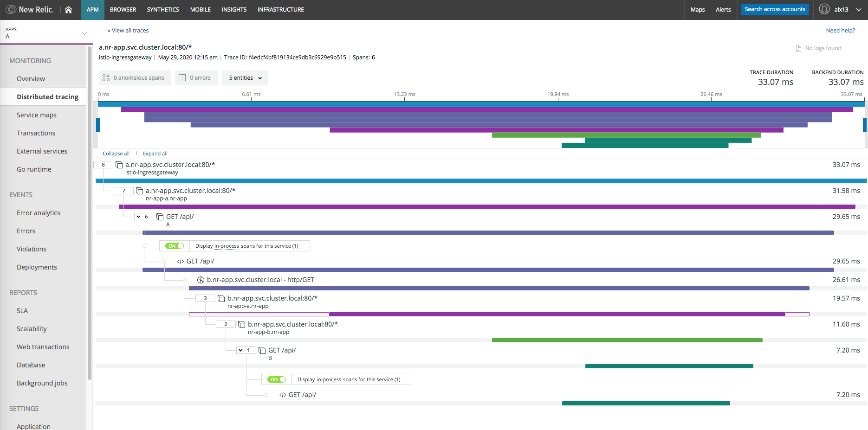868x430 pixels.
Task: Go to the INFRASTRUCTURE tab
Action: 281,10
